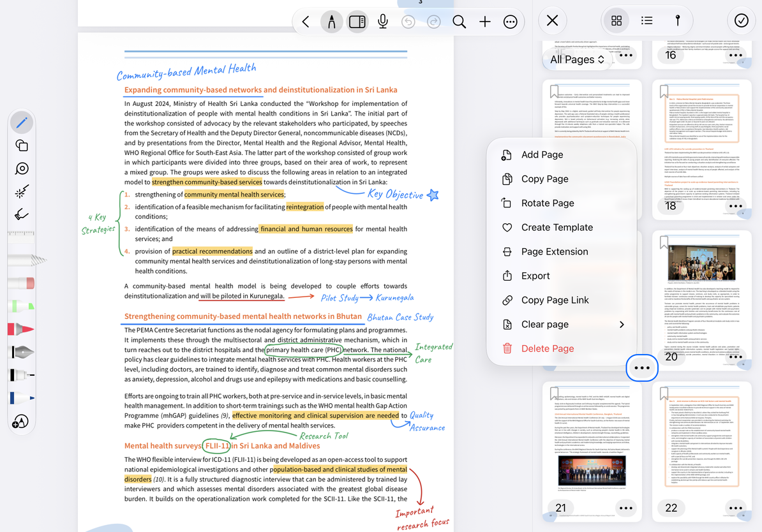This screenshot has width=762, height=532.
Task: Select Rotate Page in the menu
Action: pos(562,203)
